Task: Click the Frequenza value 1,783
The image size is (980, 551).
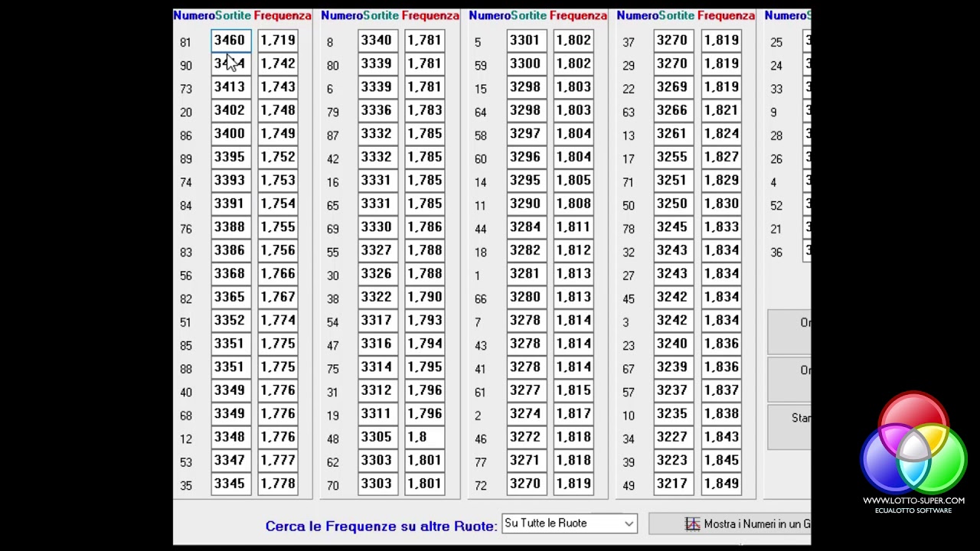Action: pos(426,111)
